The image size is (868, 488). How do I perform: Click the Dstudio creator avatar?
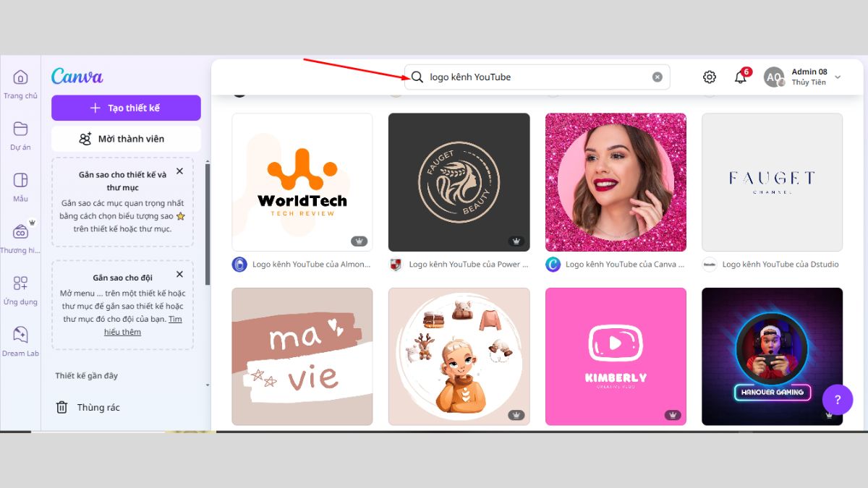(x=710, y=265)
